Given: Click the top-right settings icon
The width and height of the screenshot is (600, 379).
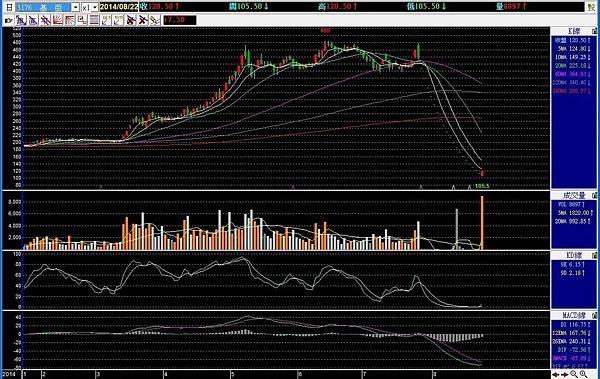Looking at the screenshot, I should point(591,7).
